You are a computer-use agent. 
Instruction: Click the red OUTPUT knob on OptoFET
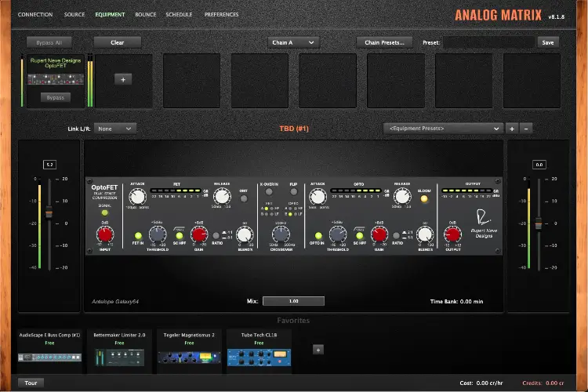[x=452, y=233]
